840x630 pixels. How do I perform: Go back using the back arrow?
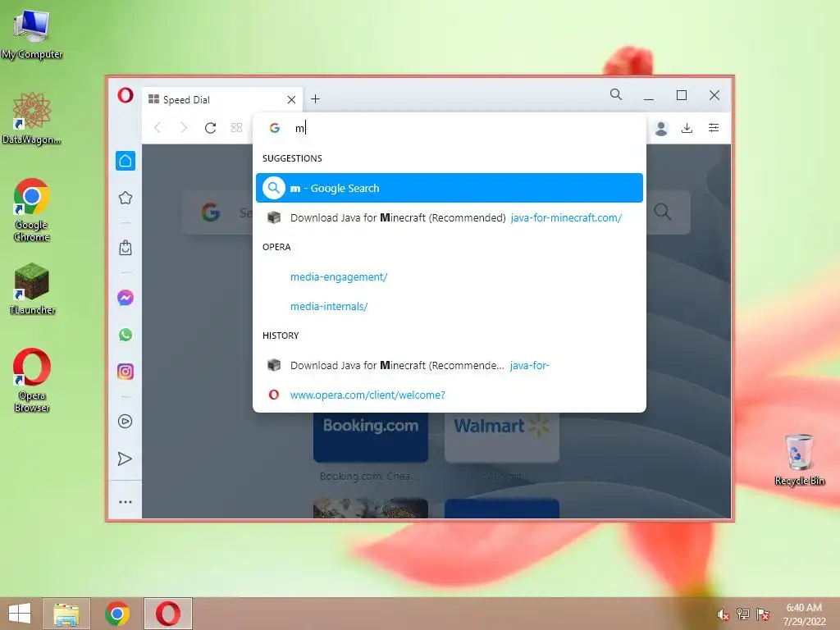coord(157,127)
